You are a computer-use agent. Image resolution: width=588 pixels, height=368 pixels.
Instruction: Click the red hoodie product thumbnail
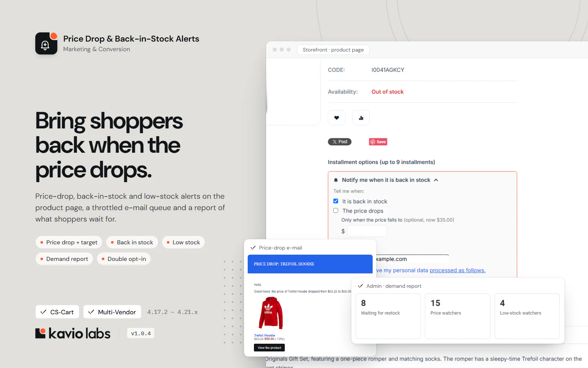[270, 313]
